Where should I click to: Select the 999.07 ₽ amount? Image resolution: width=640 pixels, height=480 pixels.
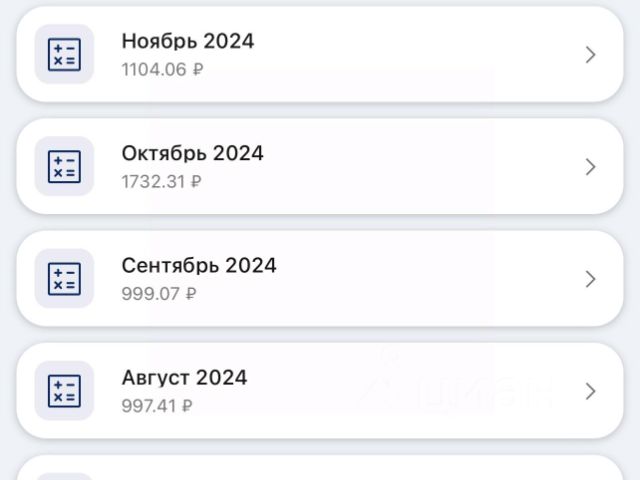click(159, 294)
